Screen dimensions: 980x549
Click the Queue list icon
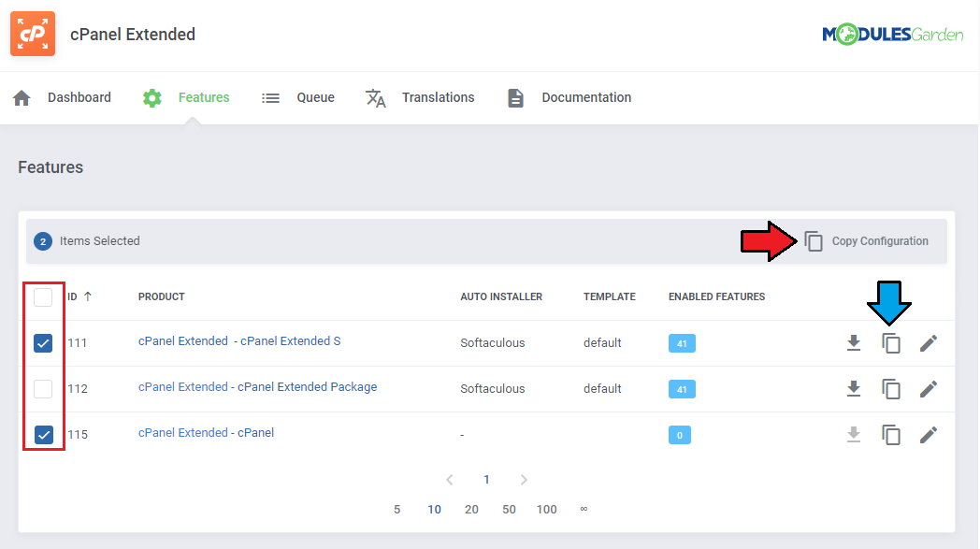click(270, 98)
